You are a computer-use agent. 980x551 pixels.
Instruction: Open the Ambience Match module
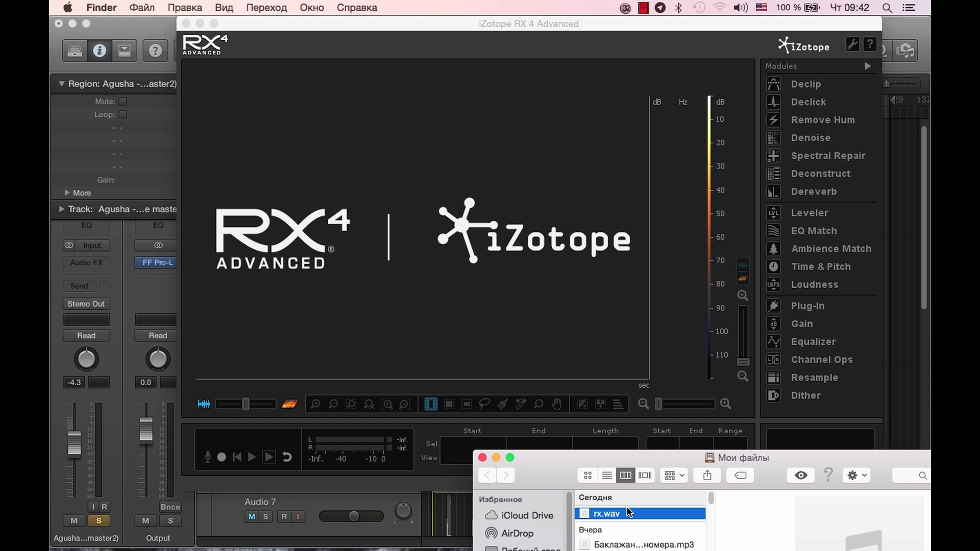(830, 248)
